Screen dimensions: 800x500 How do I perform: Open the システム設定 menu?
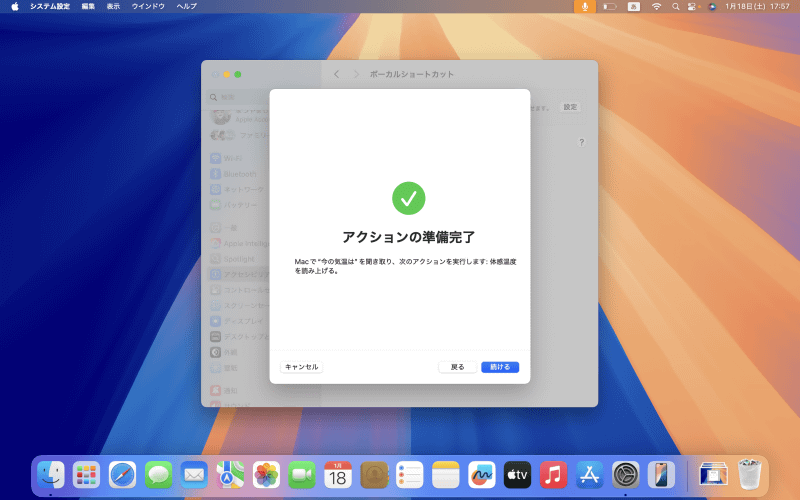(x=49, y=6)
